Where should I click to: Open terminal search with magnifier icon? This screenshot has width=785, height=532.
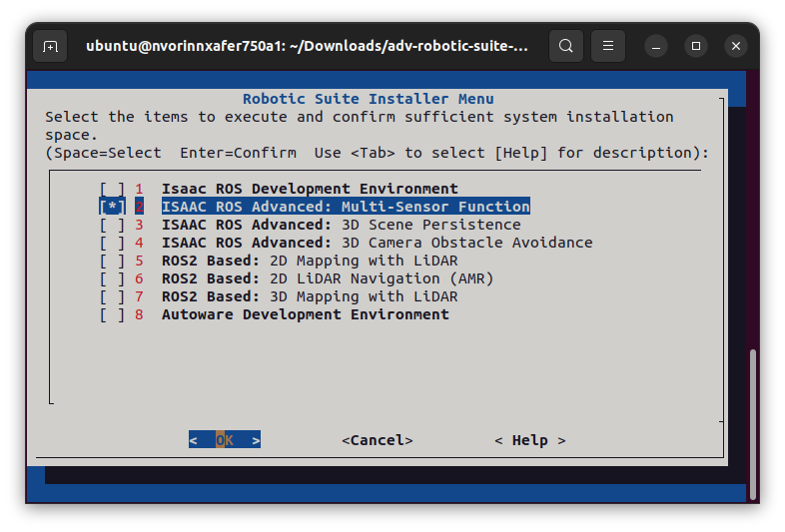(x=566, y=46)
